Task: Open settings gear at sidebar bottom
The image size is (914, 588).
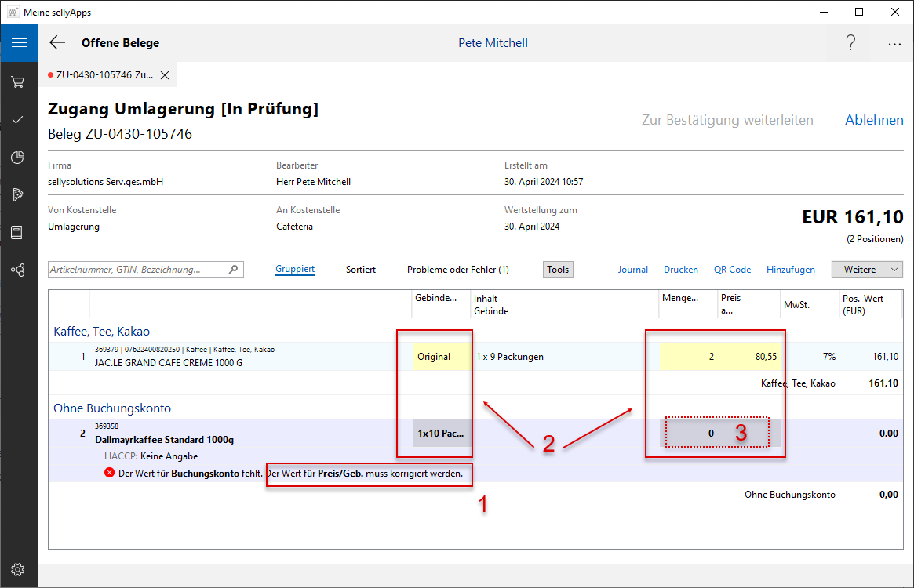Action: (18, 569)
